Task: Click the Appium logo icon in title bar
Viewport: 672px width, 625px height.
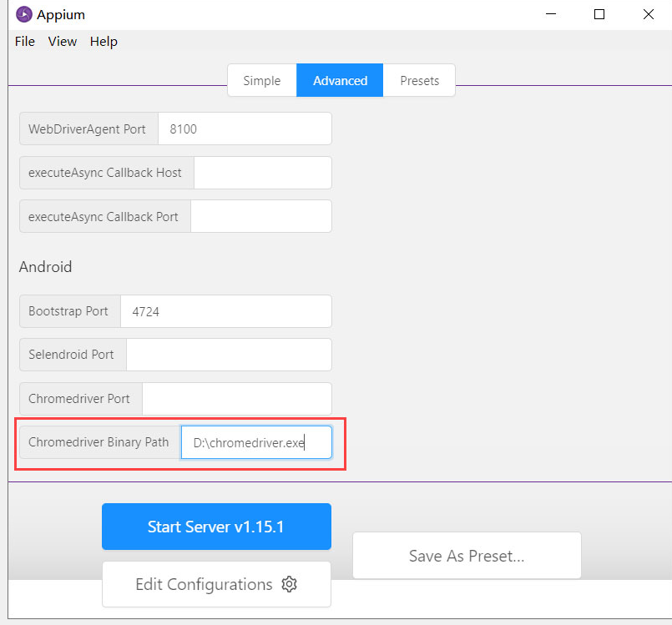Action: click(23, 14)
